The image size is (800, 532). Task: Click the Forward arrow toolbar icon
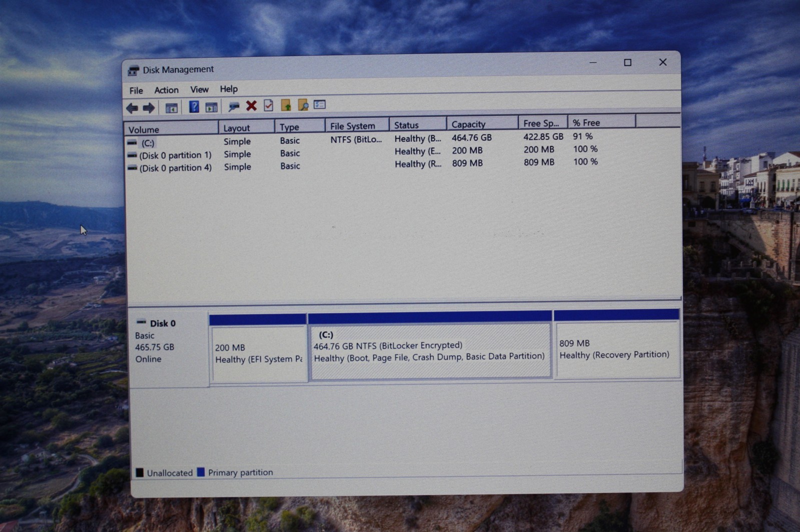(x=149, y=108)
